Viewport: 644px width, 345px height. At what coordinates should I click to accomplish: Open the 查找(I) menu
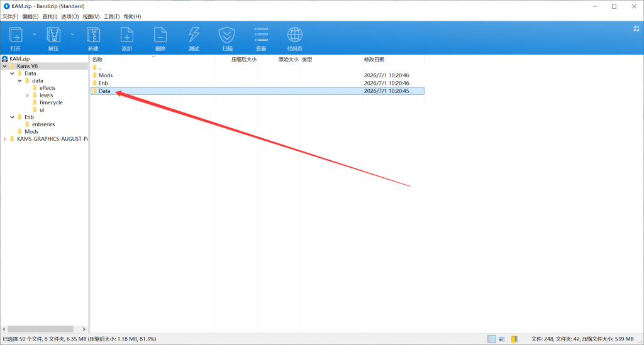[x=50, y=16]
